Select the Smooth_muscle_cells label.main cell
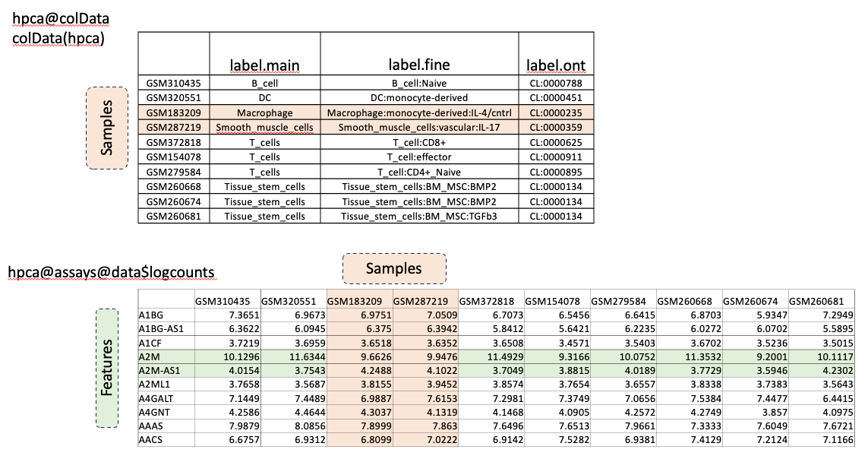868x459 pixels. pyautogui.click(x=265, y=127)
